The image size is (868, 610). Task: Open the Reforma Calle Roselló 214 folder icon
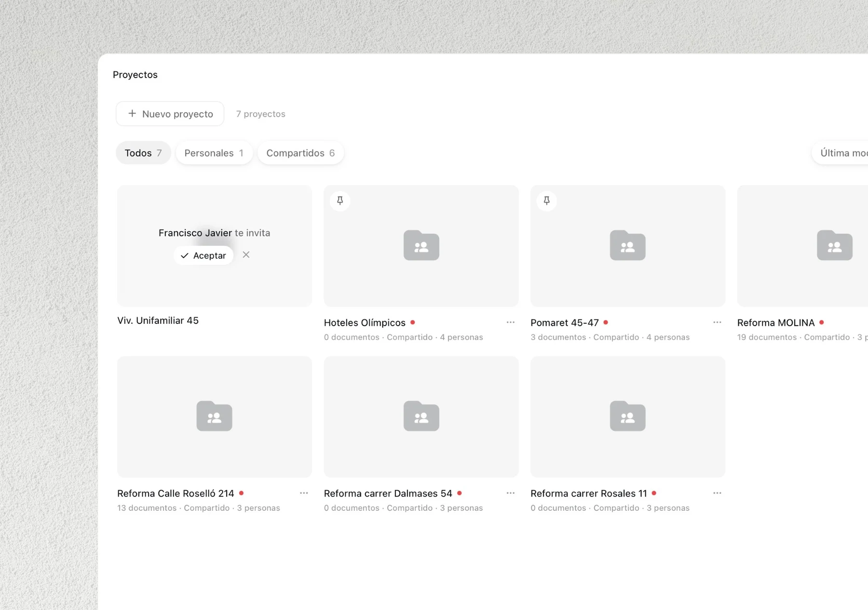[214, 416]
